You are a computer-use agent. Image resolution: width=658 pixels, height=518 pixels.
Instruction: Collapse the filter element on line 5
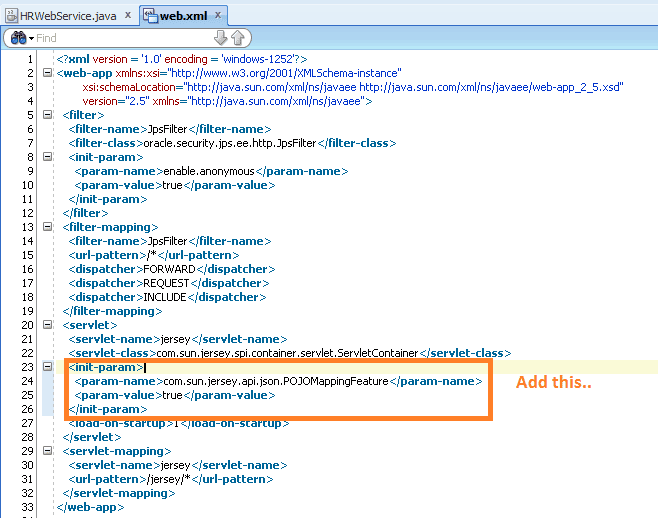coord(47,115)
